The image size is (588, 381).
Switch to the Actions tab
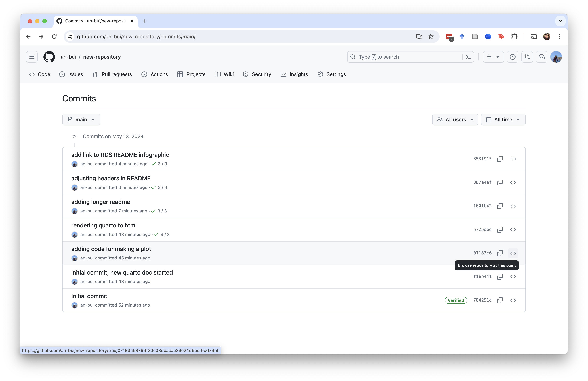click(155, 74)
